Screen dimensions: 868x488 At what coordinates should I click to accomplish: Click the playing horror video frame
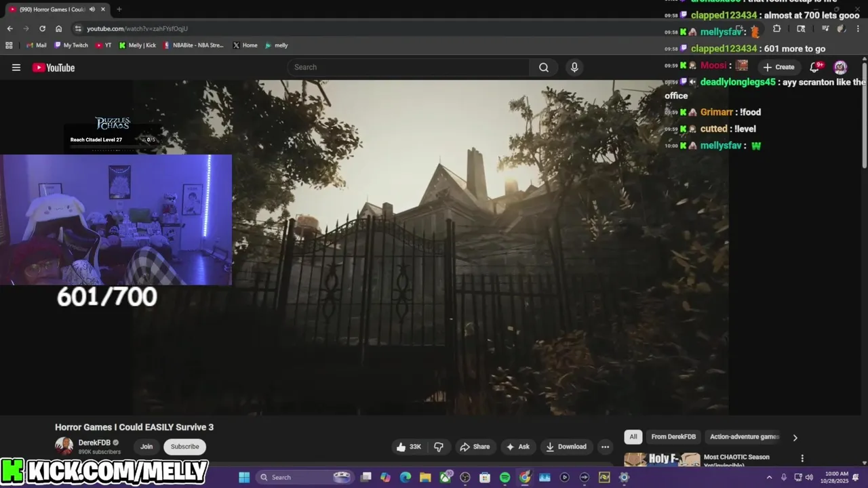pos(431,247)
